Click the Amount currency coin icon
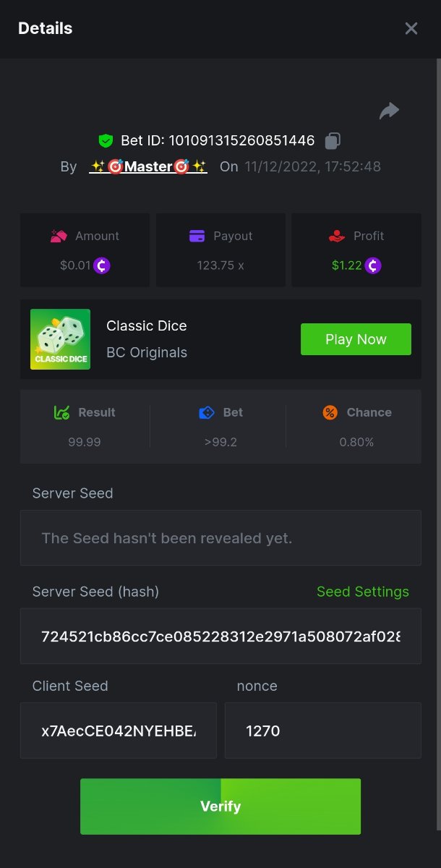 [x=102, y=265]
